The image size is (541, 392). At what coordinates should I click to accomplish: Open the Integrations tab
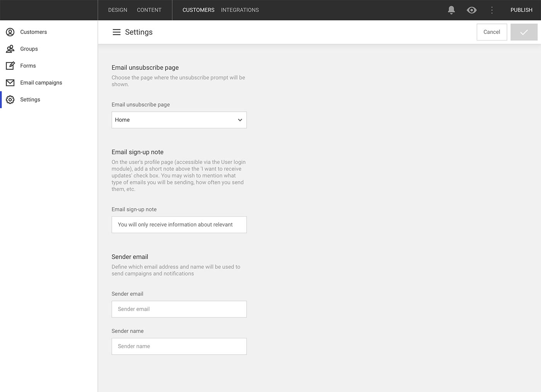[240, 10]
